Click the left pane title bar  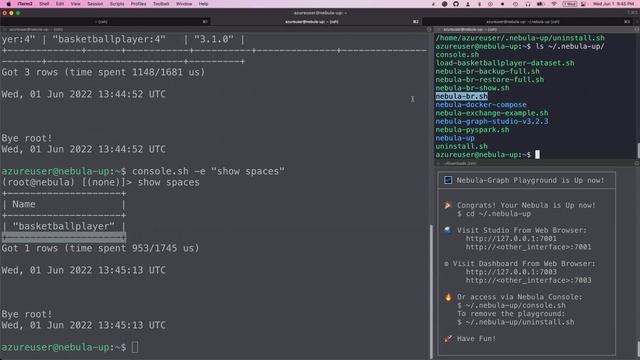[x=216, y=29]
